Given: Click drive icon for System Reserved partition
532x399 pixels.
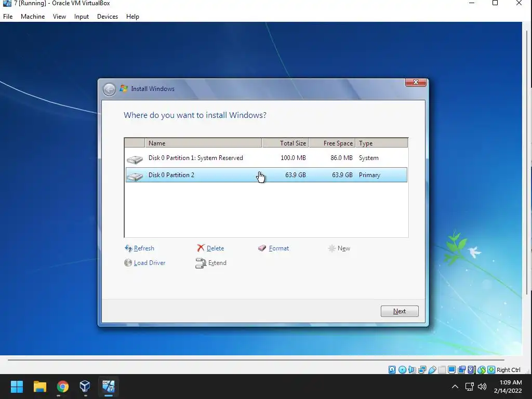Looking at the screenshot, I should tap(135, 159).
